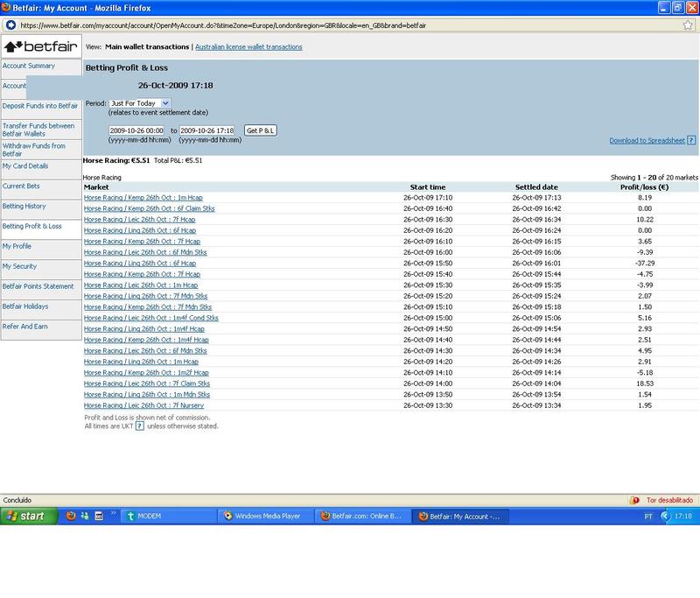Open Kemp 26th Oct : 7f Mdn Stks market
This screenshot has width=700, height=598.
[148, 306]
